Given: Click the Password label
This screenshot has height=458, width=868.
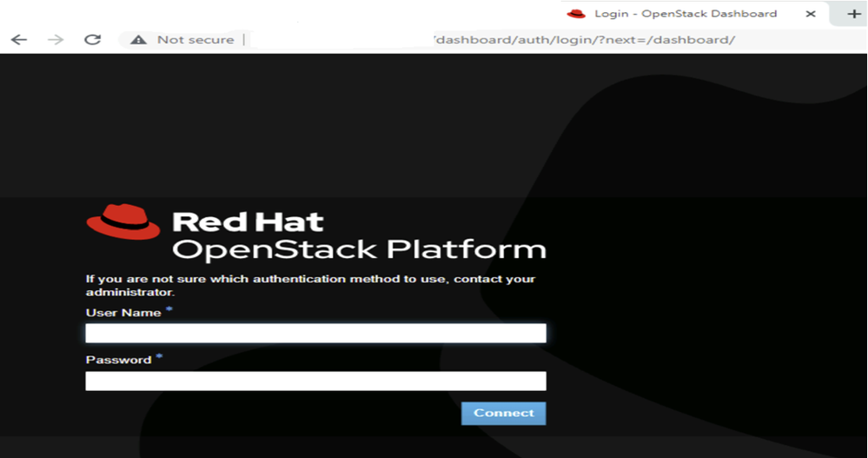Looking at the screenshot, I should [x=118, y=360].
